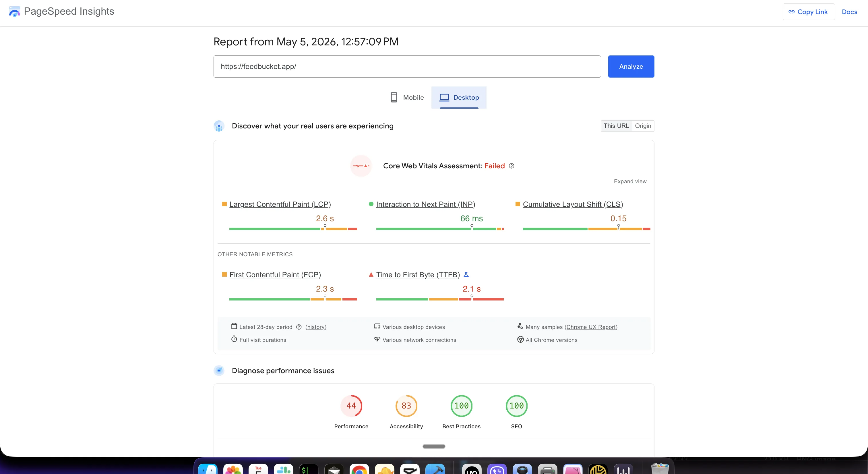Viewport: 868px width, 474px height.
Task: Click the PageSpeed Insights title text
Action: [69, 11]
